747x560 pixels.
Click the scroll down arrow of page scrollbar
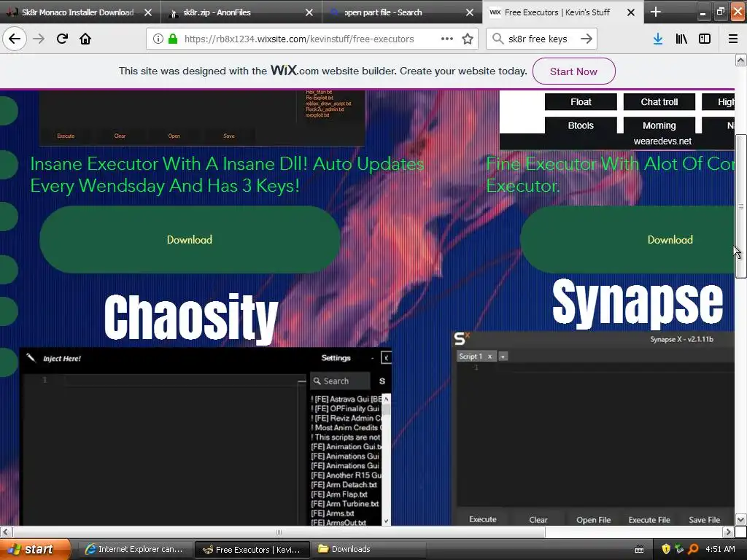pyautogui.click(x=741, y=519)
